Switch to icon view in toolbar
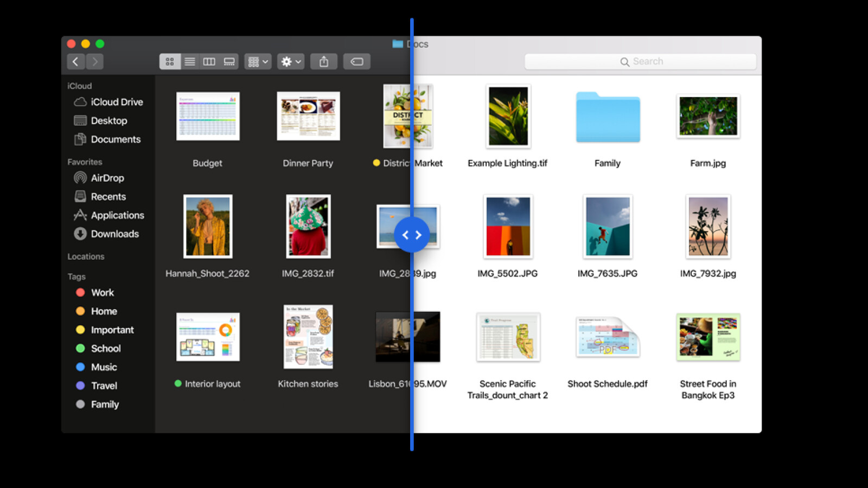The height and width of the screenshot is (488, 868). click(170, 62)
